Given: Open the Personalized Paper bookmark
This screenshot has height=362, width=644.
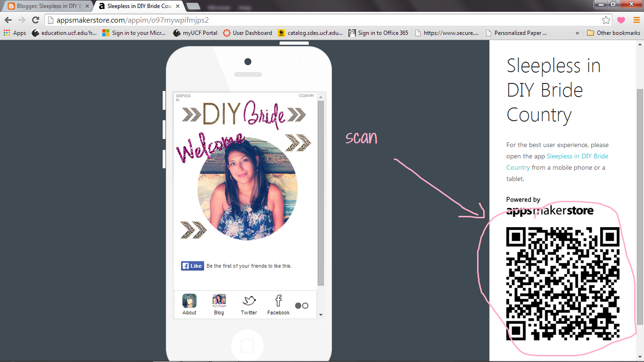Looking at the screenshot, I should [x=516, y=33].
